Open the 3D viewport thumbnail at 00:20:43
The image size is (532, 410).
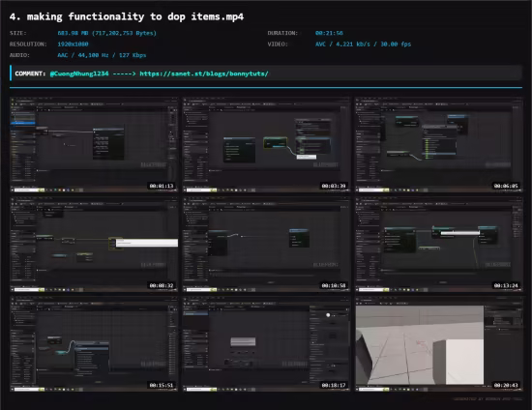point(439,344)
